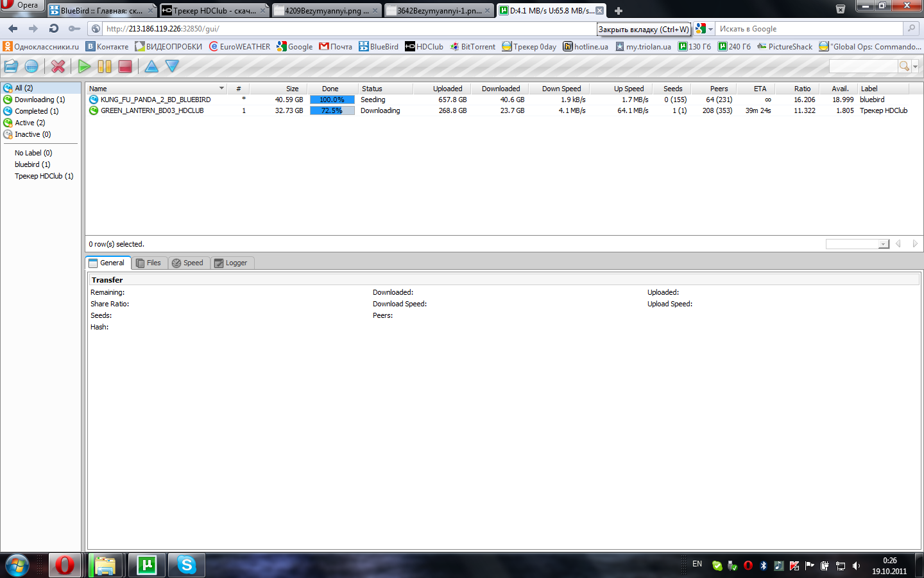Open the General details tab
The height and width of the screenshot is (578, 924).
click(x=108, y=263)
